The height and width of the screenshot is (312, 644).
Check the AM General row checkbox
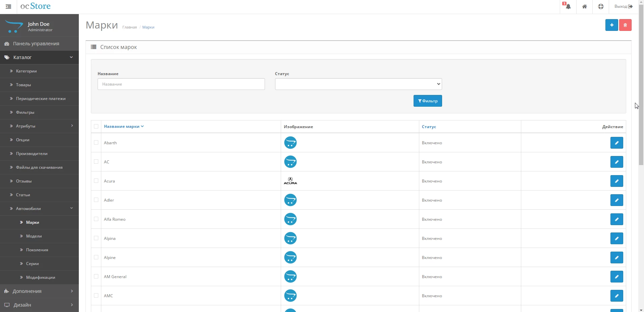coord(96,276)
